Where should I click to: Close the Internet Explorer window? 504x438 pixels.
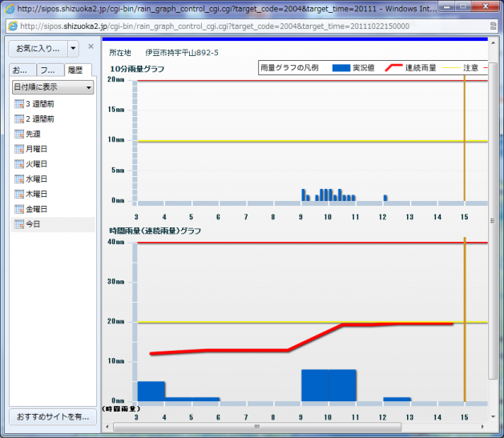point(486,6)
